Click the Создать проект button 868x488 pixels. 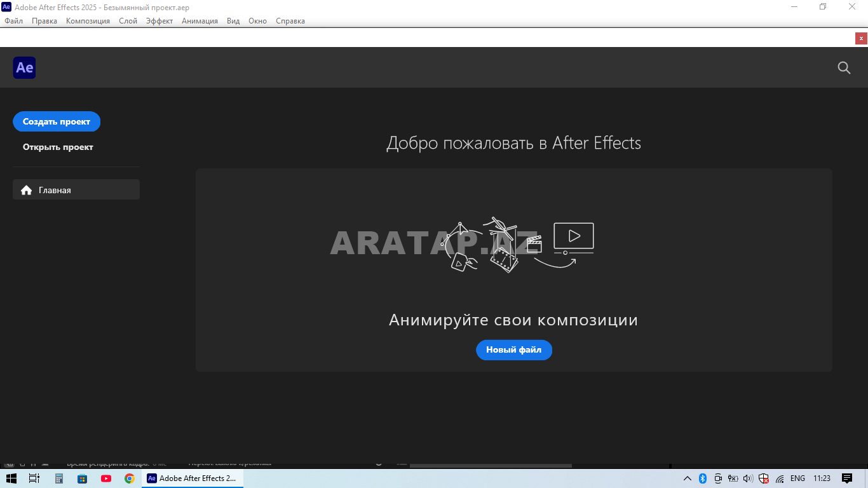(57, 121)
